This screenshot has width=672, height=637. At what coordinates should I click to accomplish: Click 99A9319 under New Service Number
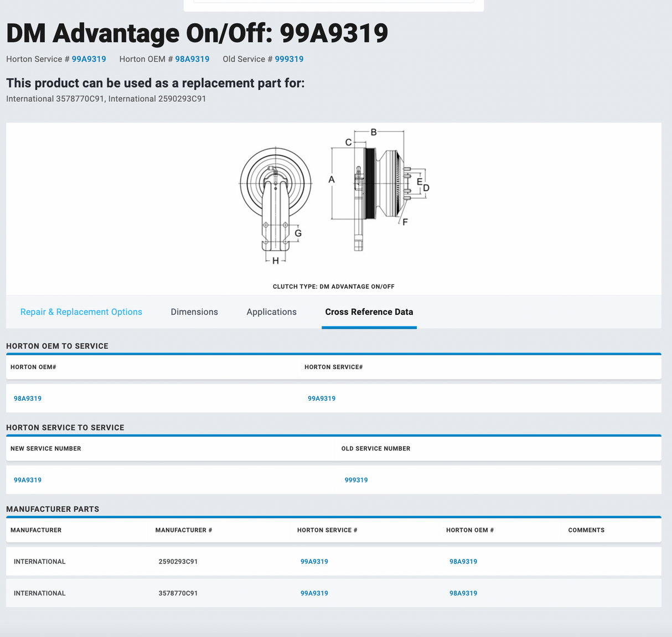coord(28,480)
